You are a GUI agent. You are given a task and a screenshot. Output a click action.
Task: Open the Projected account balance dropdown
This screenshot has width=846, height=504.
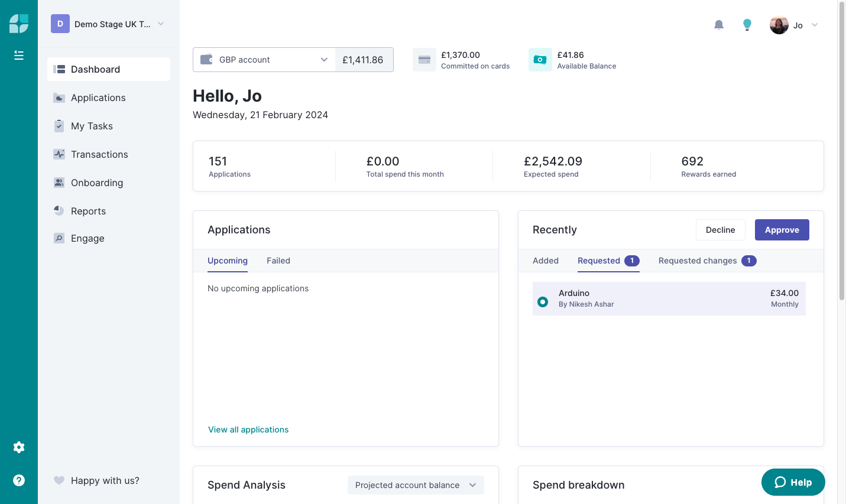416,485
